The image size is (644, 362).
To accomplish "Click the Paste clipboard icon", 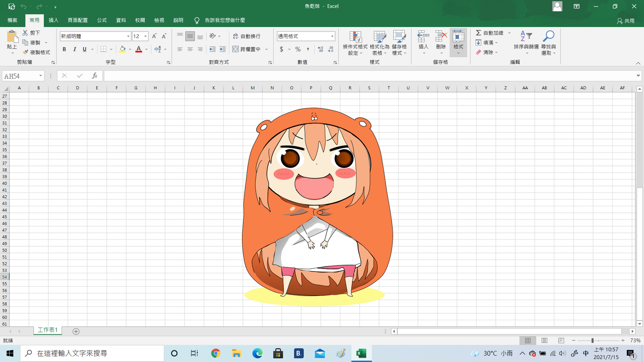I will [12, 37].
